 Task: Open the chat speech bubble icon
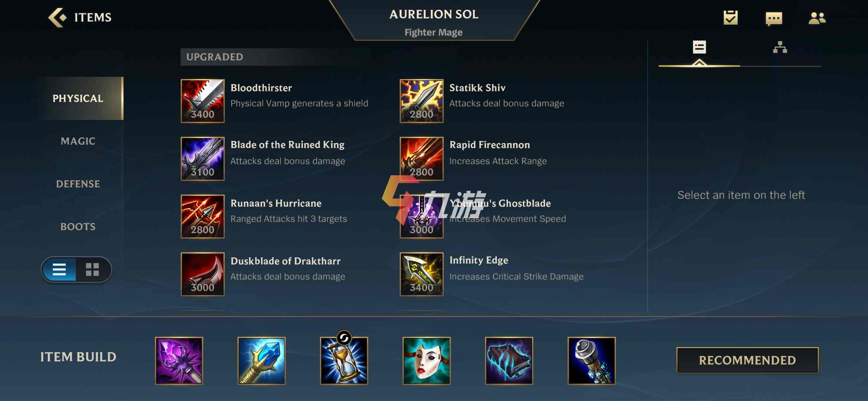pos(774,18)
